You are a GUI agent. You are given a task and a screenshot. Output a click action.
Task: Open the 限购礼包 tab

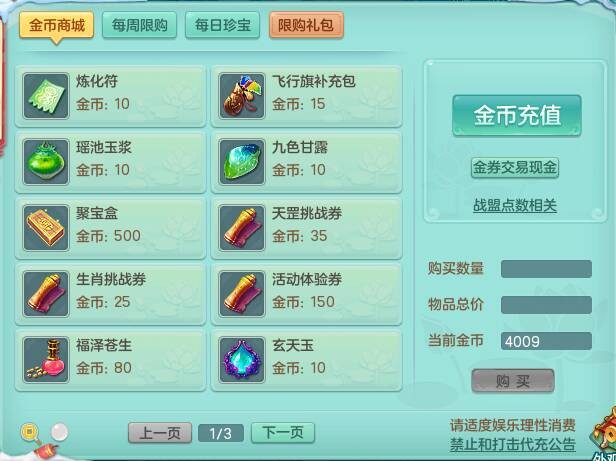306,25
